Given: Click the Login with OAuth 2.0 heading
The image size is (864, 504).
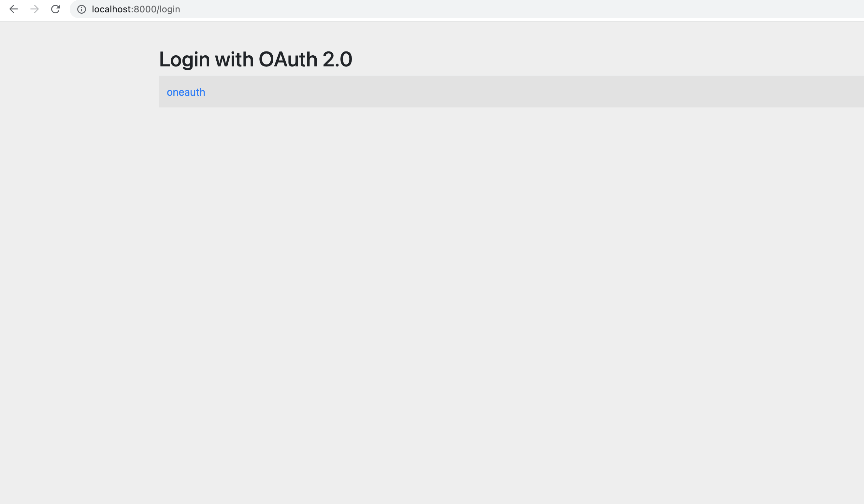Looking at the screenshot, I should pyautogui.click(x=255, y=59).
